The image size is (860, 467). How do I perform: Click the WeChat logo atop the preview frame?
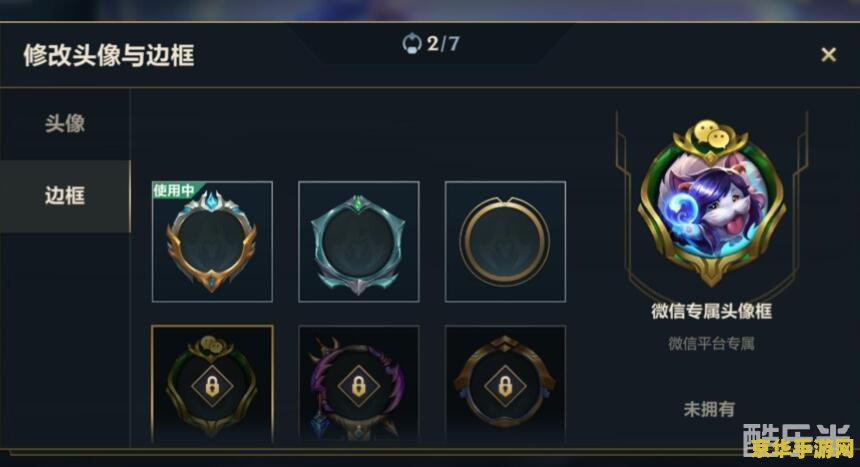point(711,134)
